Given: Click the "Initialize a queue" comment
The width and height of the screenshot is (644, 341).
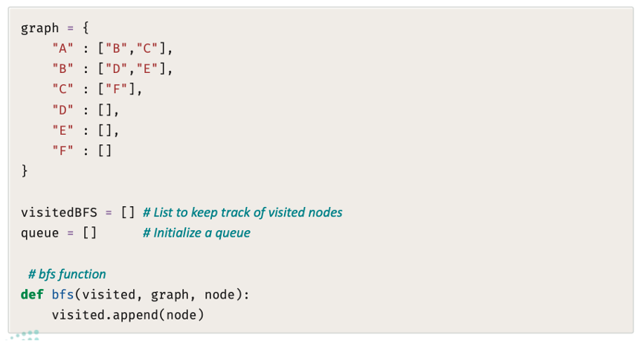Looking at the screenshot, I should click(x=196, y=233).
